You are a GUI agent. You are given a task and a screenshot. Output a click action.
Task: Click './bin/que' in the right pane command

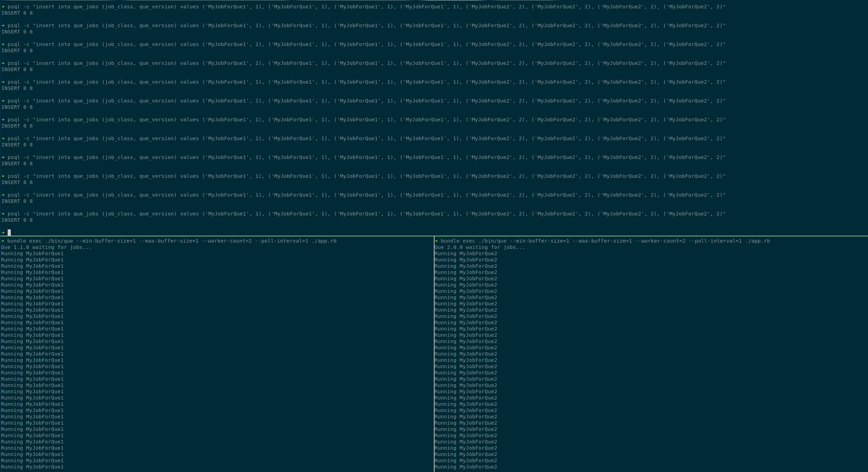pos(493,241)
